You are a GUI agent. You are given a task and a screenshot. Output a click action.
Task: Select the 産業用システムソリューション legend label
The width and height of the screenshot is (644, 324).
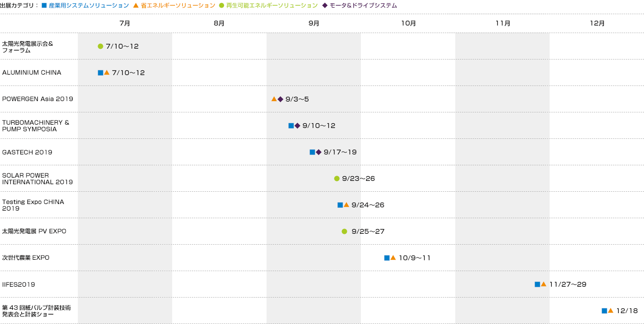point(89,6)
